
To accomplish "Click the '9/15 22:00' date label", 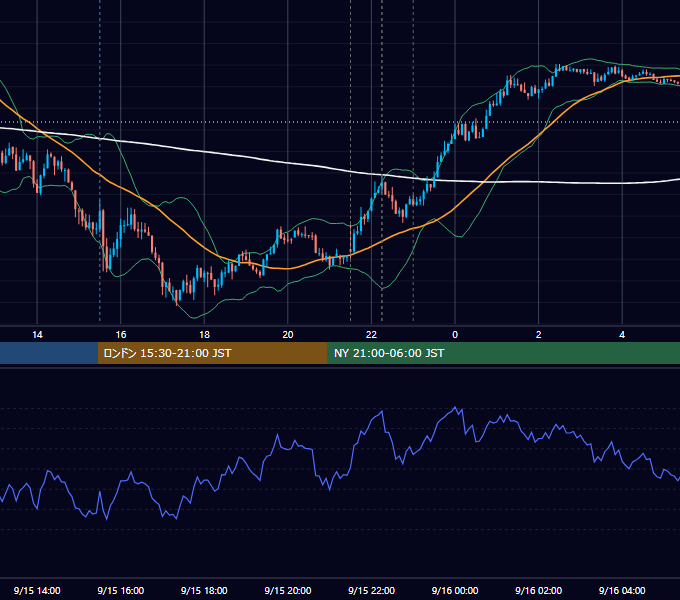I will [x=371, y=590].
